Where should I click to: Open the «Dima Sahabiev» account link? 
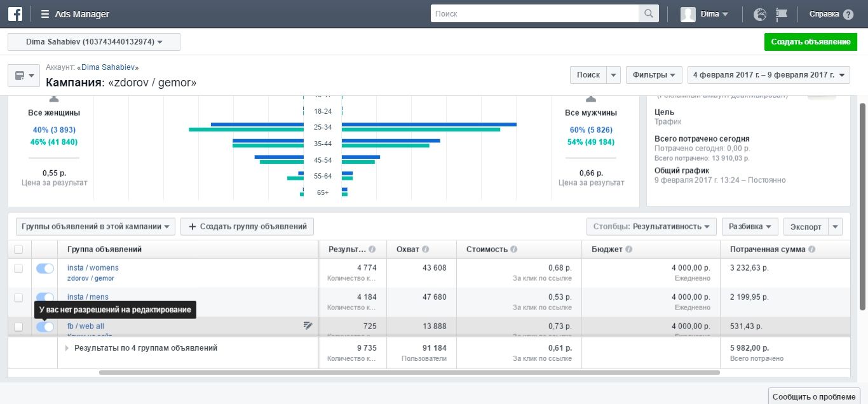click(x=108, y=67)
